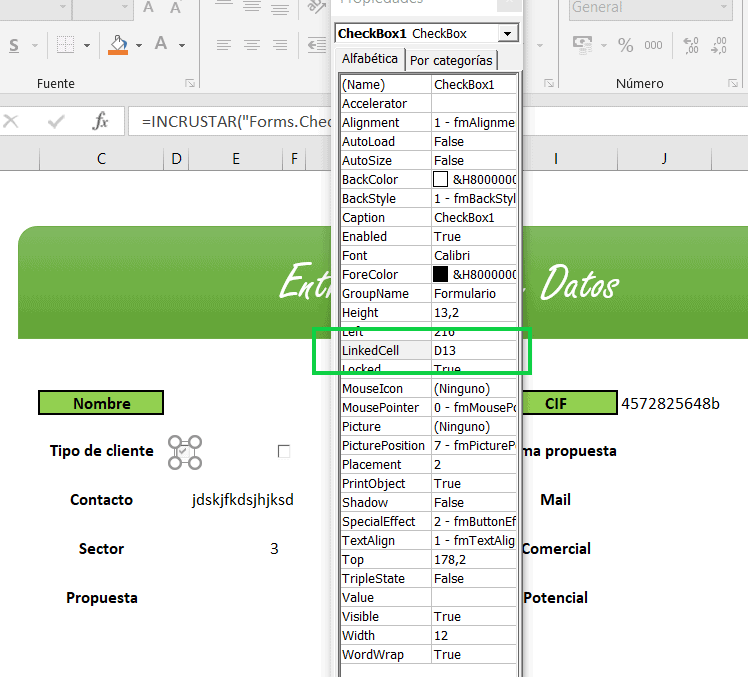This screenshot has height=677, width=748.
Task: Select the Accelerator property row
Action: [x=429, y=104]
